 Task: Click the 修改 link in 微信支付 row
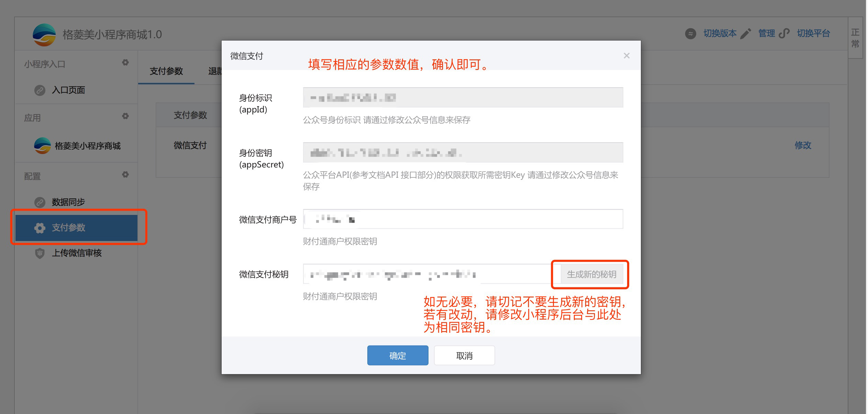(803, 145)
